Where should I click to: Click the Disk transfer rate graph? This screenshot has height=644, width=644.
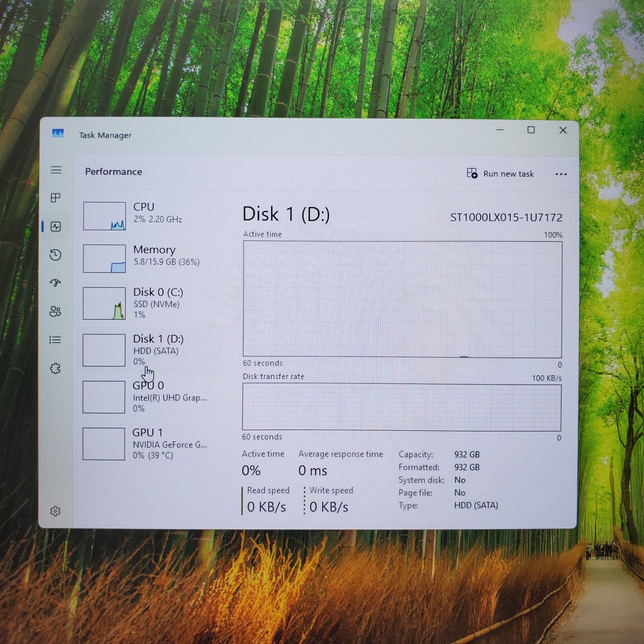point(401,406)
